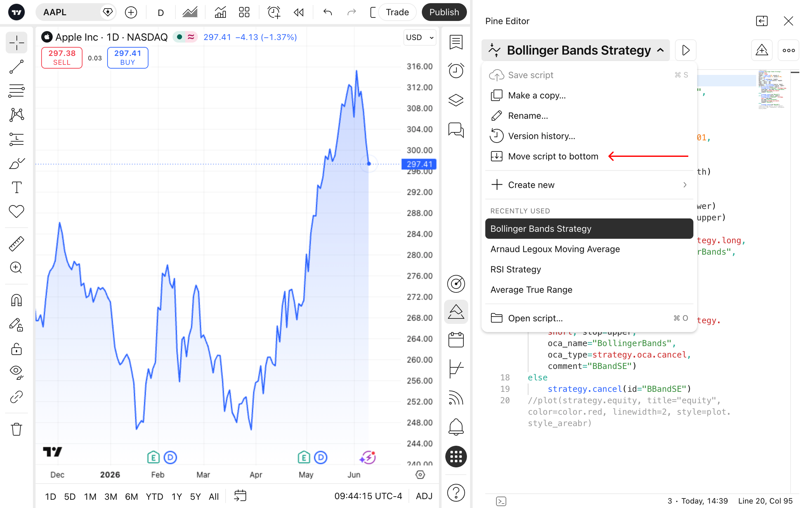Open the go to date icon
Screen dimensions: 812x508
[x=240, y=496]
